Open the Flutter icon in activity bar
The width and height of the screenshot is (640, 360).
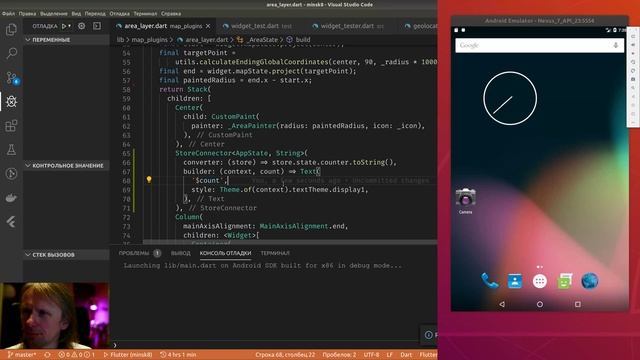[11, 222]
